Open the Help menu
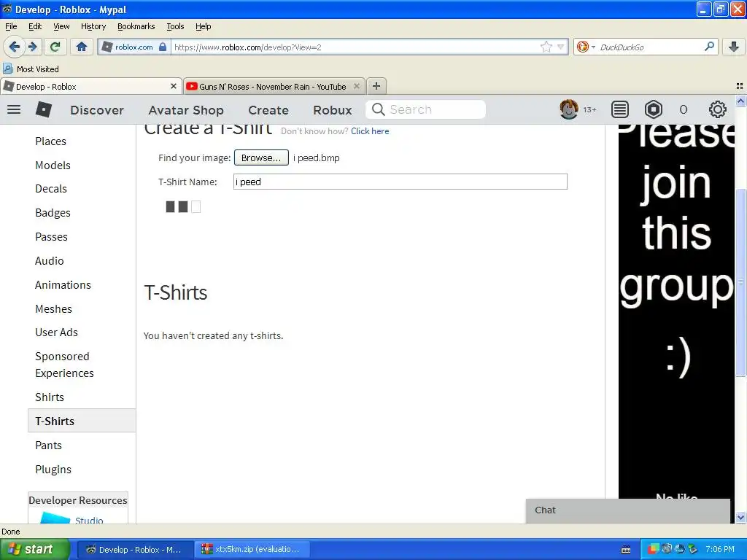The width and height of the screenshot is (747, 560). (203, 26)
